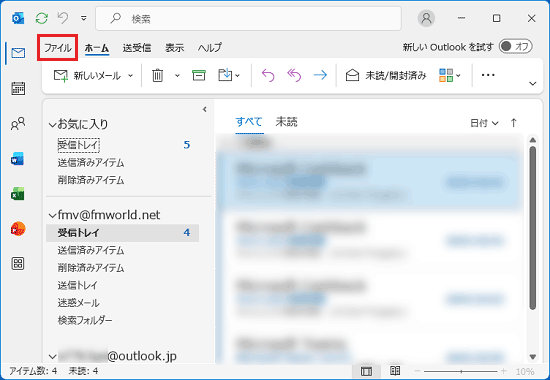The height and width of the screenshot is (380, 550).
Task: Click the Reply All icon
Action: 294,75
